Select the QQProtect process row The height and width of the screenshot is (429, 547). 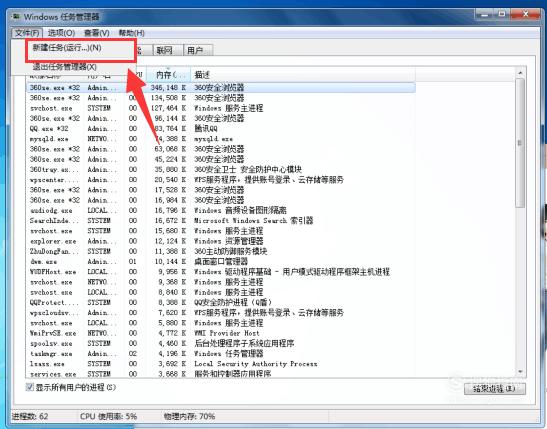click(221, 302)
